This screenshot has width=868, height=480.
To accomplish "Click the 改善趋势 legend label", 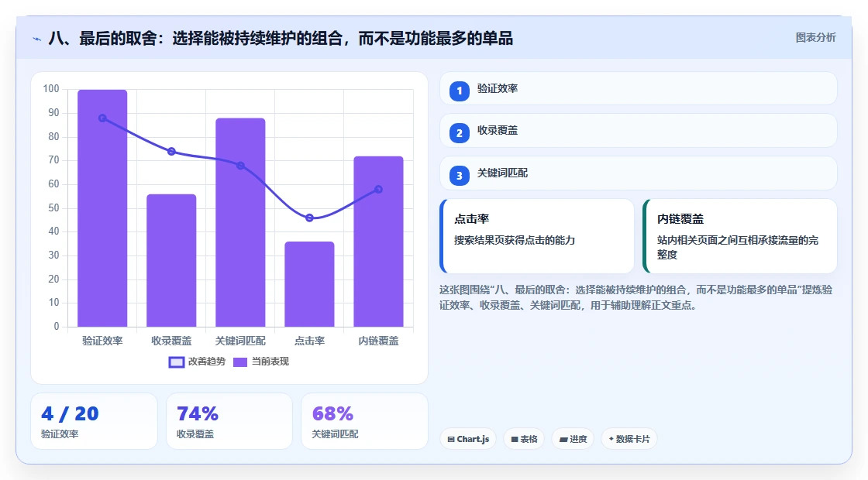I will [206, 362].
